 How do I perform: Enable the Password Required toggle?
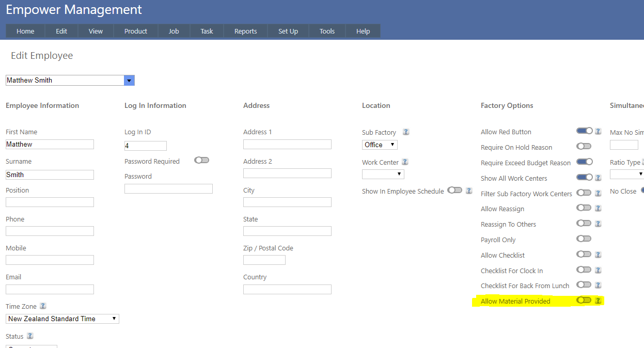[201, 161]
